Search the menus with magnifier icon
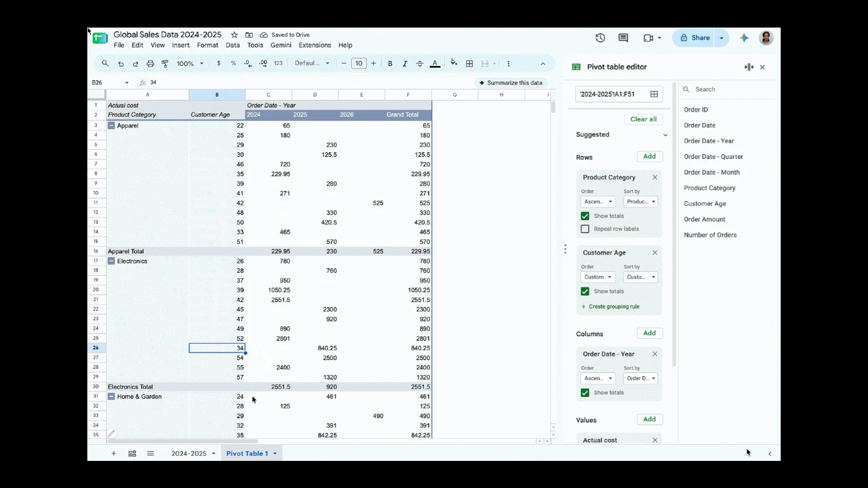The width and height of the screenshot is (868, 488). click(105, 63)
